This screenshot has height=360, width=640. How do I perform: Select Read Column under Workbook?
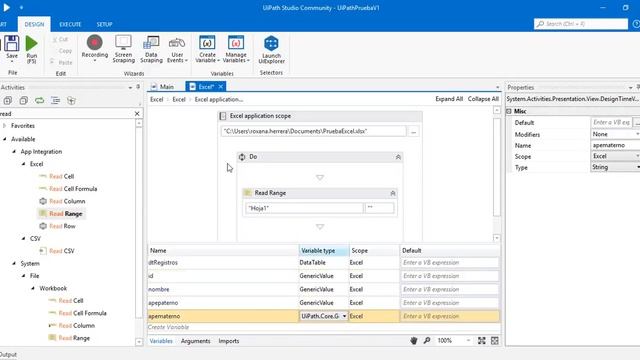pyautogui.click(x=72, y=325)
